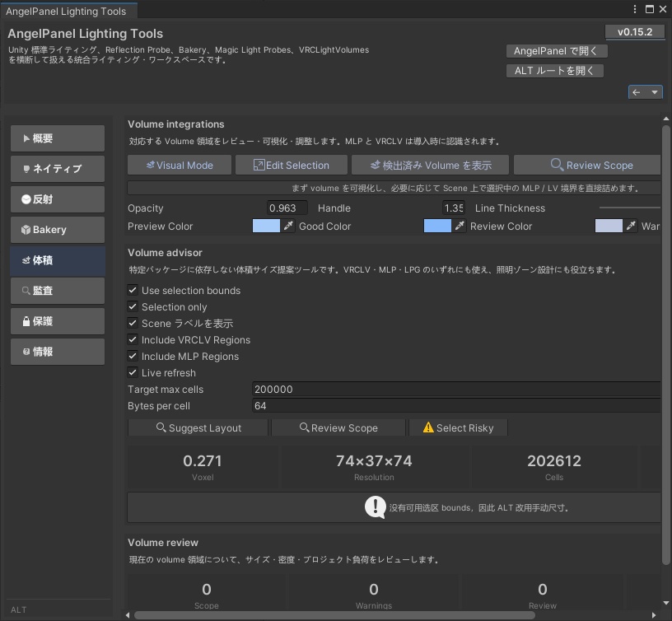Open the dropdown next to the back arrow
Viewport: 672px width, 621px height.
point(653,92)
